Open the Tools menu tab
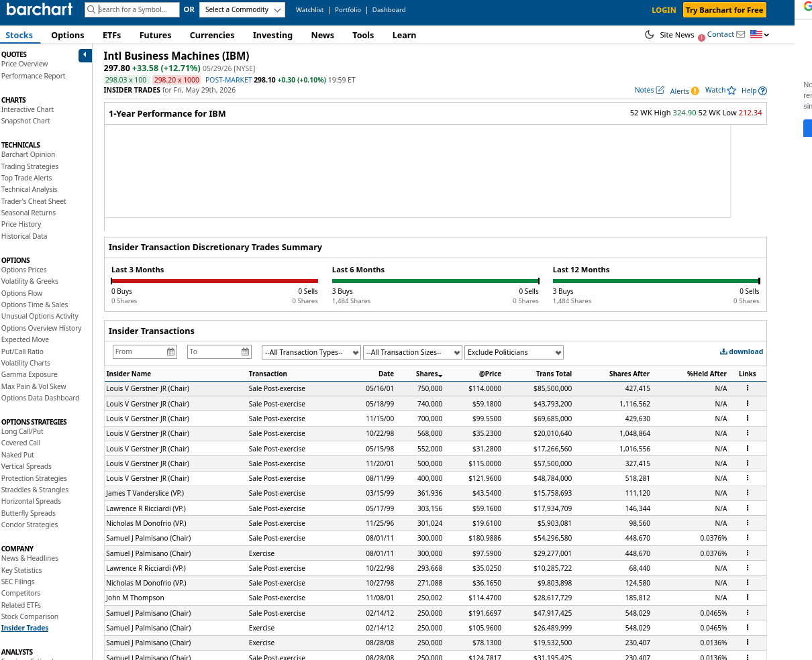The height and width of the screenshot is (660, 812). coord(363,35)
